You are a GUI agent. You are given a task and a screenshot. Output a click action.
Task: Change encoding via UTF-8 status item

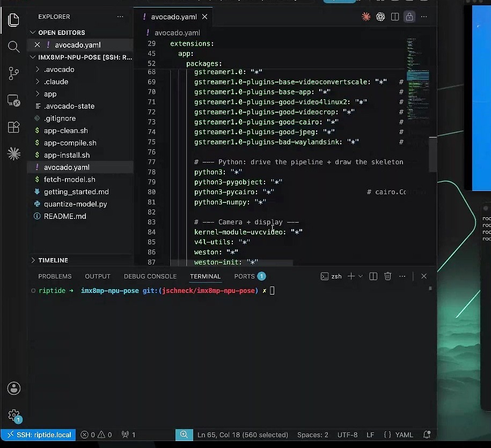click(347, 435)
